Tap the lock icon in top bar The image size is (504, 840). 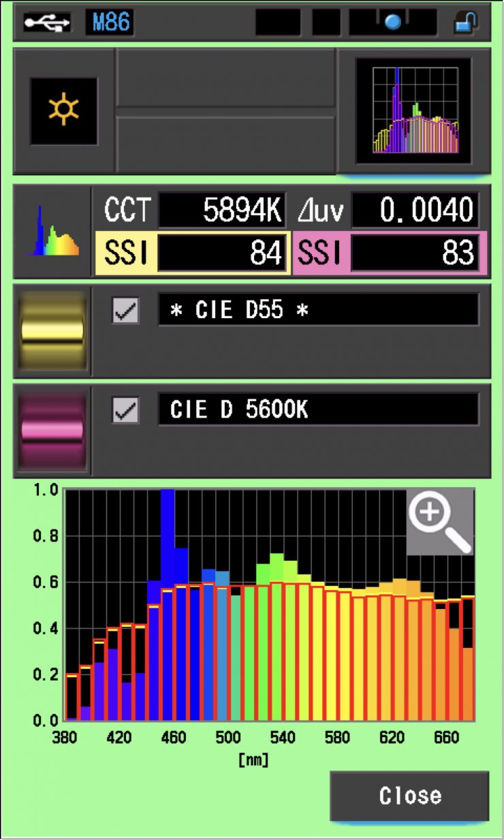click(x=466, y=22)
